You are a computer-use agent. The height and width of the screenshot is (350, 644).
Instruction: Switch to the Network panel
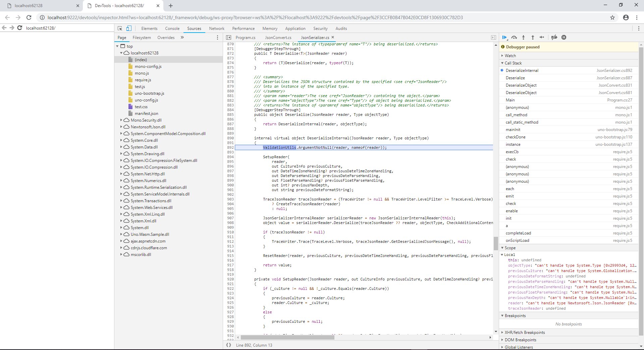(x=216, y=28)
